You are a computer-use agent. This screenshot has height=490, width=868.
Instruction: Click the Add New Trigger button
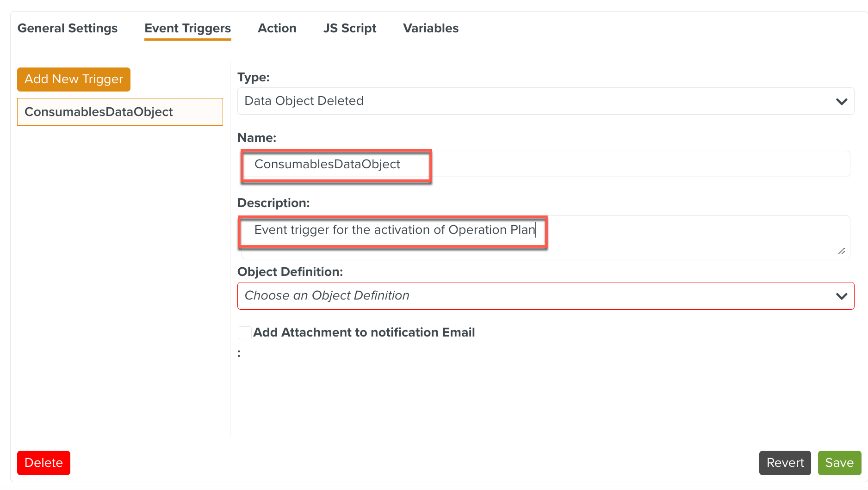[x=74, y=79]
